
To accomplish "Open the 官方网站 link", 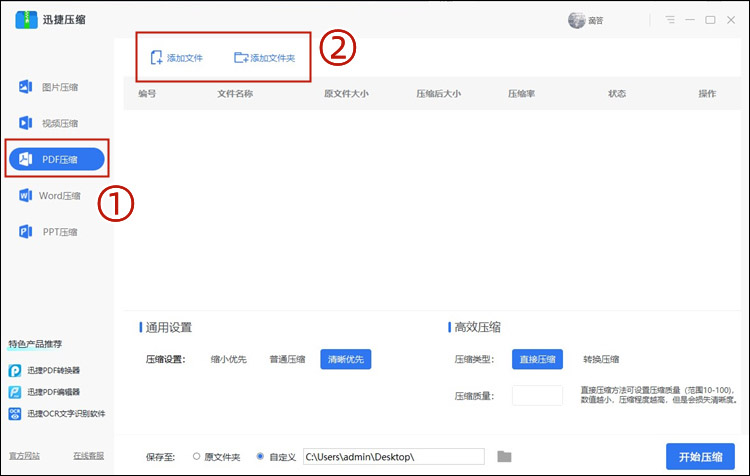I will click(24, 456).
